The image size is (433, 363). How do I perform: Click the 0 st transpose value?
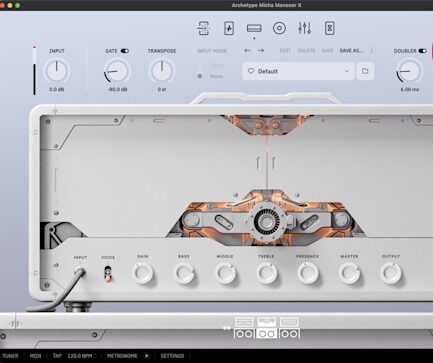tap(162, 89)
